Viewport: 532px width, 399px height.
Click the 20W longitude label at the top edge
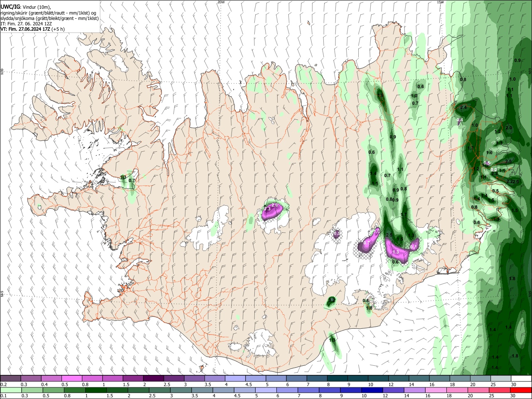[221, 2]
